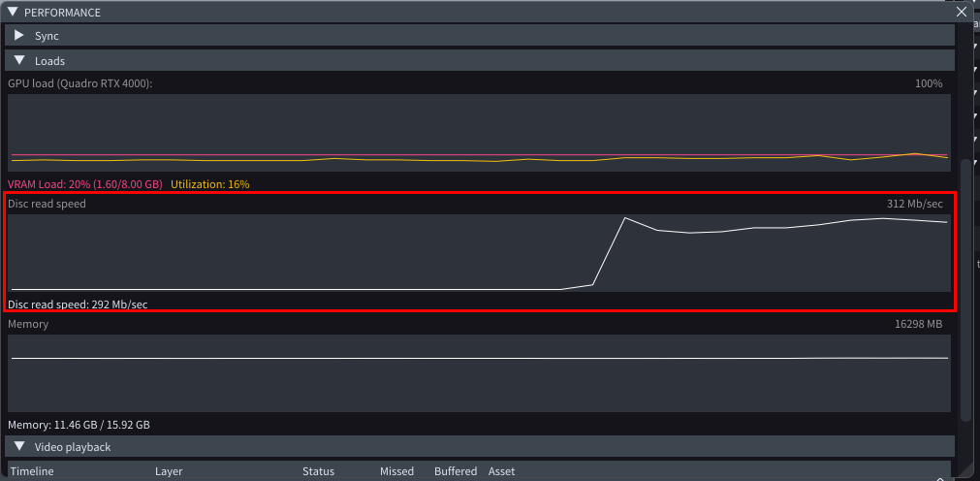The image size is (980, 481).
Task: Select the Layer column header
Action: pos(170,471)
